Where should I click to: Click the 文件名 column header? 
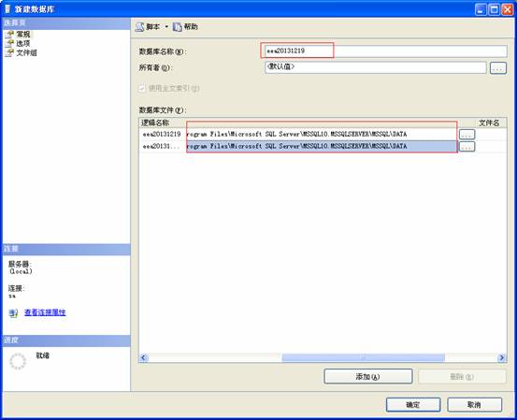pos(489,123)
